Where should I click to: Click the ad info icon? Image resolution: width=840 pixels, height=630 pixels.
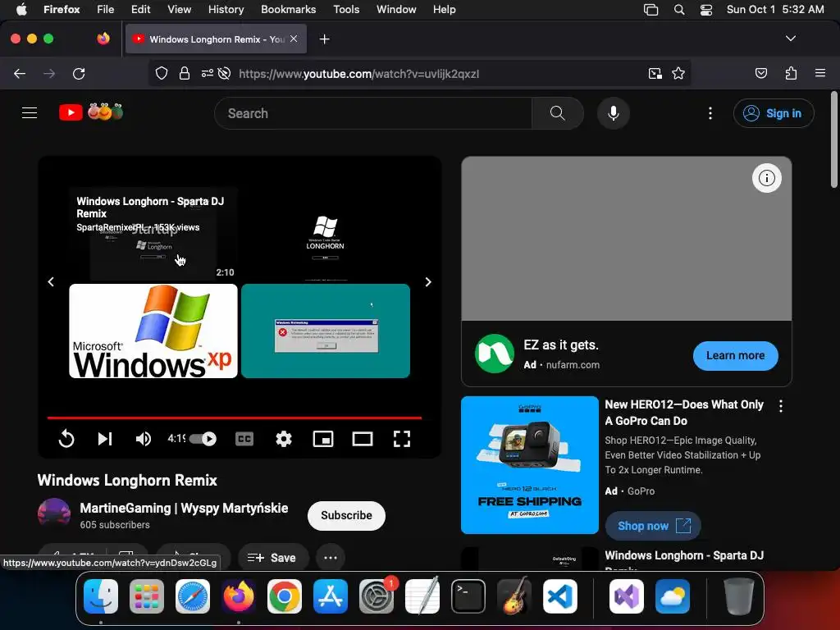pyautogui.click(x=767, y=178)
